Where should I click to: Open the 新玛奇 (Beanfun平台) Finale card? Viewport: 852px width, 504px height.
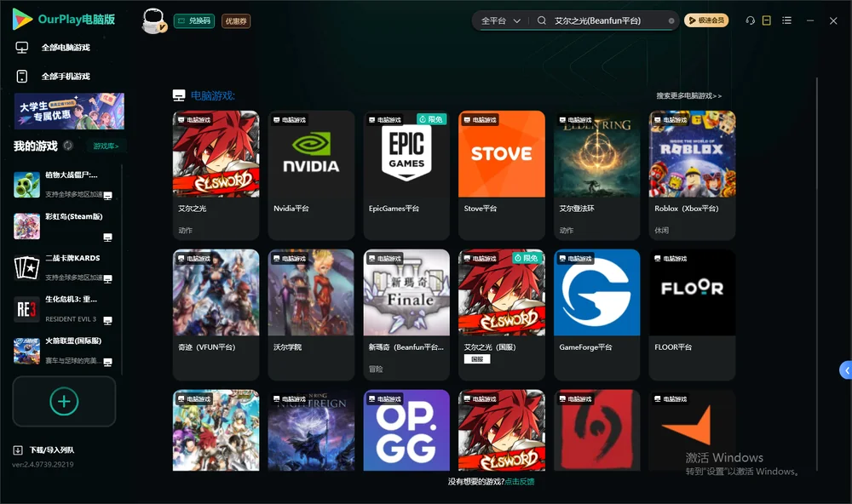tap(406, 314)
